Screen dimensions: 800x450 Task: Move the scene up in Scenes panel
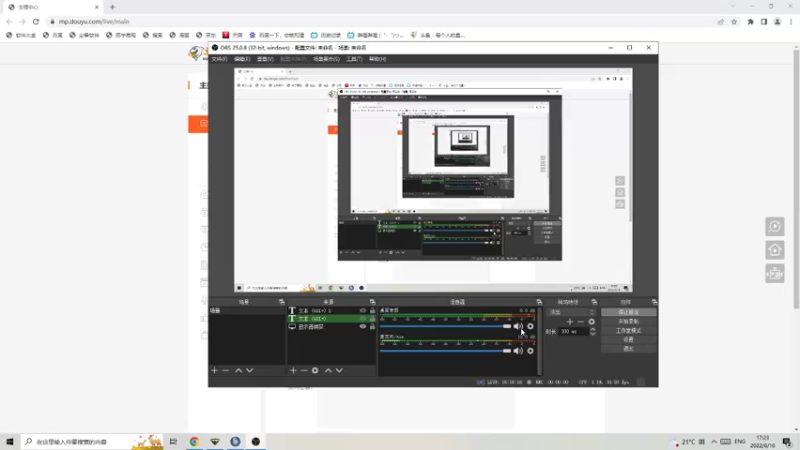(238, 370)
